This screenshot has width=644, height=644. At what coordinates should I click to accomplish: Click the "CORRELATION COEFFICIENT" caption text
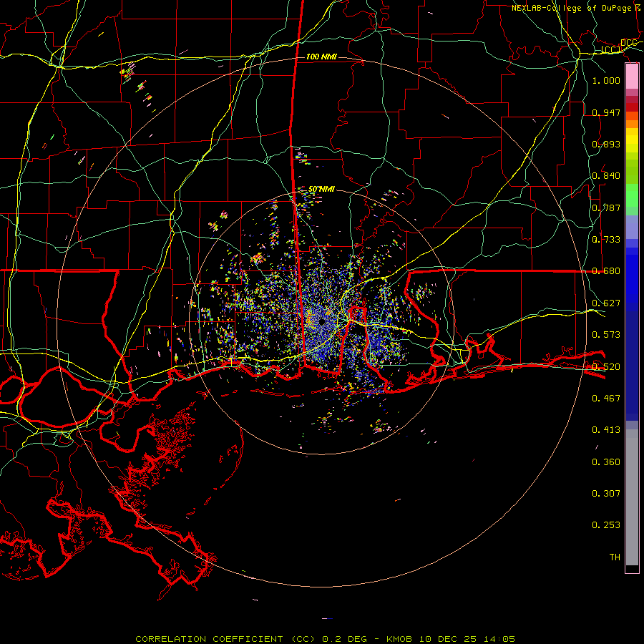coord(209,639)
